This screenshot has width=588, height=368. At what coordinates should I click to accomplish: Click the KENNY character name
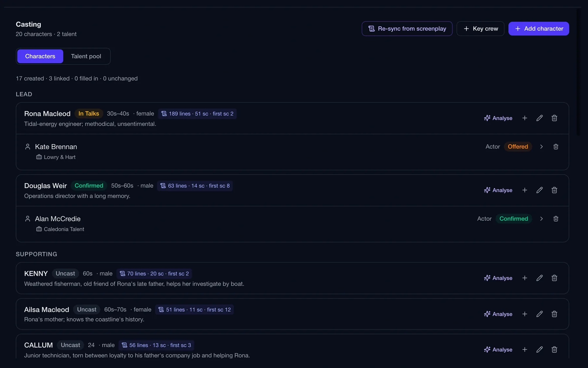coord(36,274)
